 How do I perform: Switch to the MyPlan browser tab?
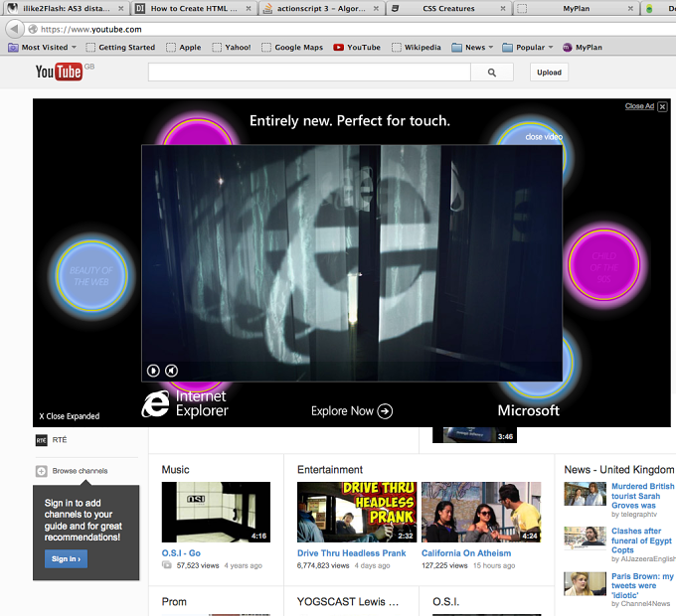point(576,8)
